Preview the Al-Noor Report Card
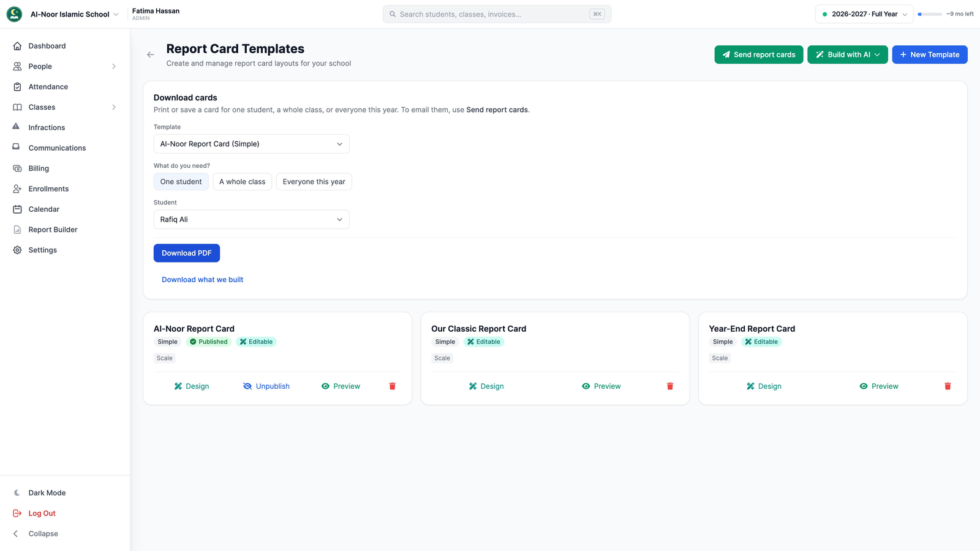The width and height of the screenshot is (980, 551). tap(341, 386)
